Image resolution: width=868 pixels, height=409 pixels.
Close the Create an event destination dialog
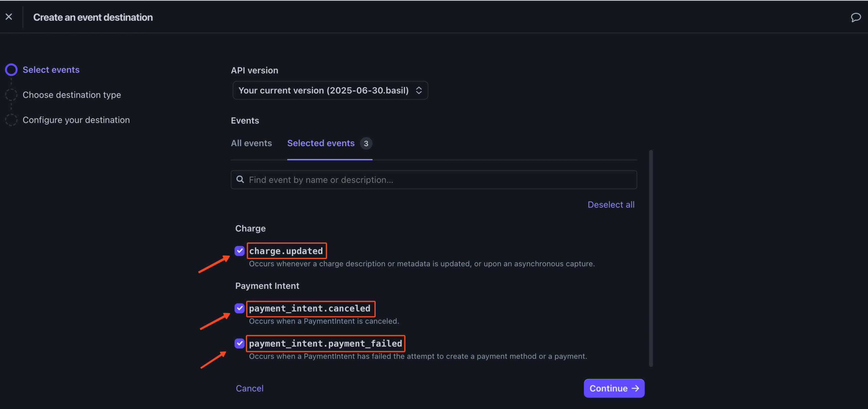pyautogui.click(x=9, y=17)
